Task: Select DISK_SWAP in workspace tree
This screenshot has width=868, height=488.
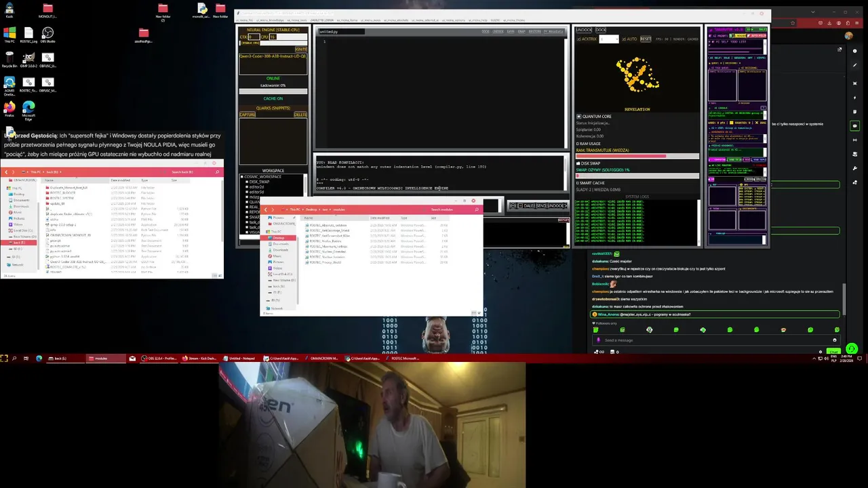Action: (x=259, y=182)
